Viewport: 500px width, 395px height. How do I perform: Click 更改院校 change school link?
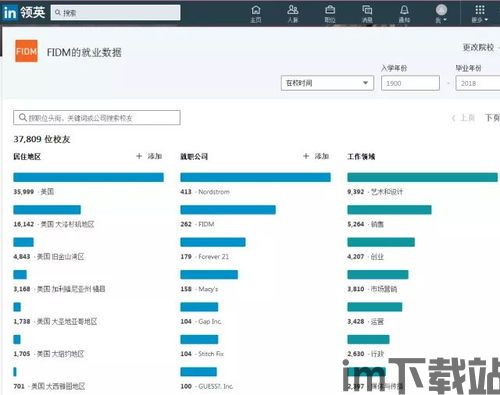tap(478, 47)
